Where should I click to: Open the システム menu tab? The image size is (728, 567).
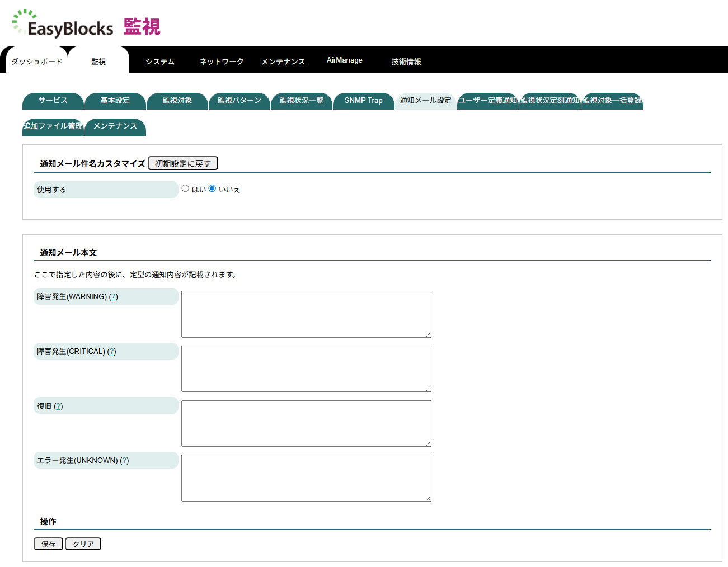159,62
